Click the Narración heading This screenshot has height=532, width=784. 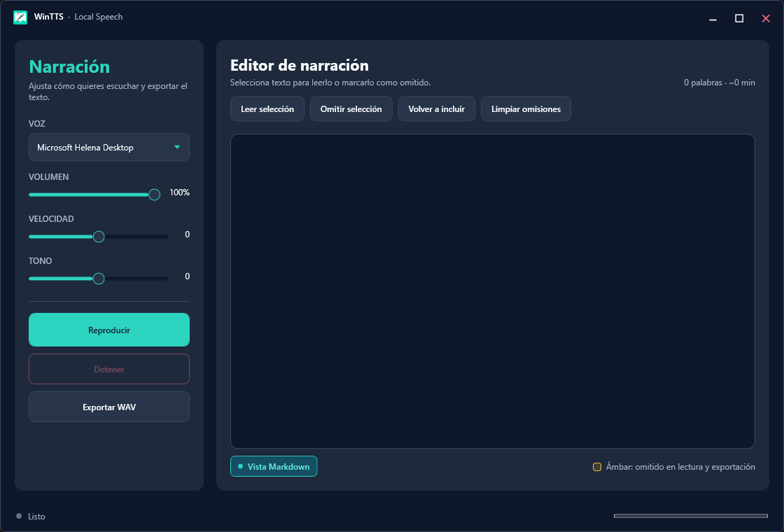point(69,66)
